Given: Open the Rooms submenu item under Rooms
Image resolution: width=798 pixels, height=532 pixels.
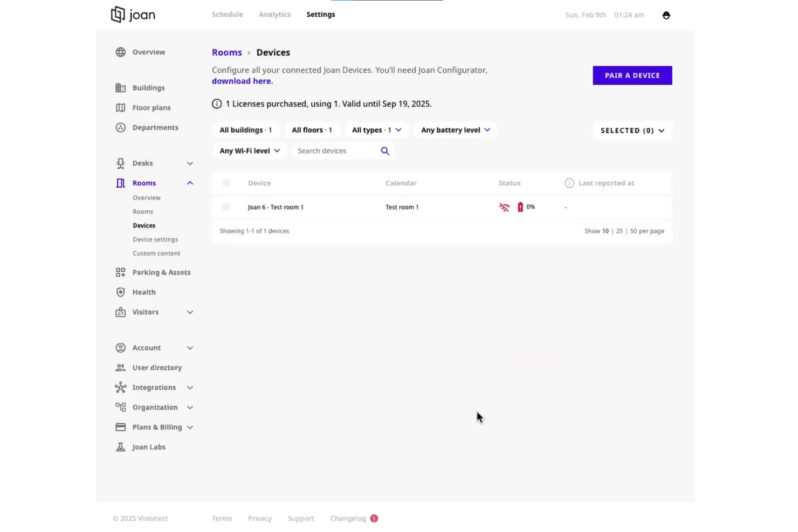Looking at the screenshot, I should (x=143, y=212).
